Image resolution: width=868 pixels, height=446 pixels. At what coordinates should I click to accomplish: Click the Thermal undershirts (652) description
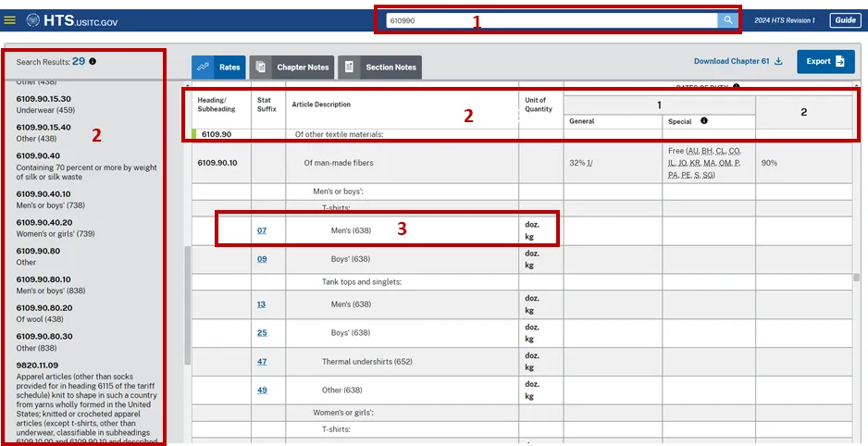point(367,362)
